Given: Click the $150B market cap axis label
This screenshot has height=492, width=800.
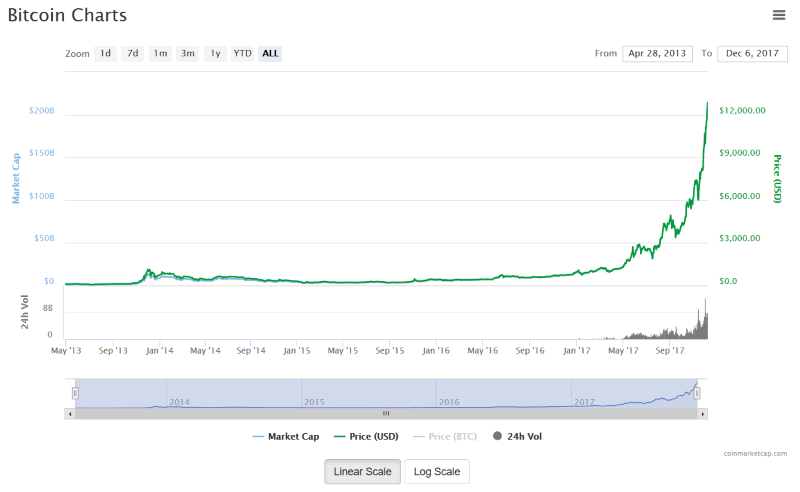Looking at the screenshot, I should (x=42, y=153).
